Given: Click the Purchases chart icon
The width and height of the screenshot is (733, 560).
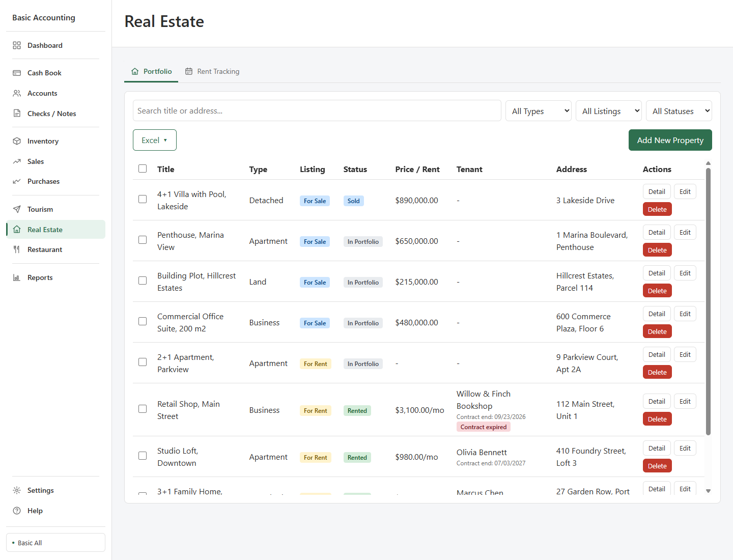Looking at the screenshot, I should (x=17, y=181).
